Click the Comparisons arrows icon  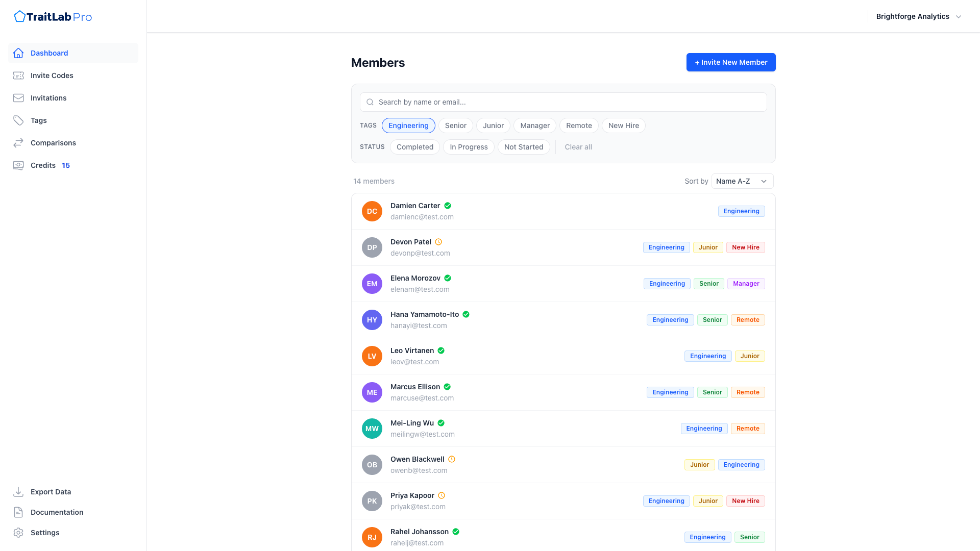(x=18, y=143)
